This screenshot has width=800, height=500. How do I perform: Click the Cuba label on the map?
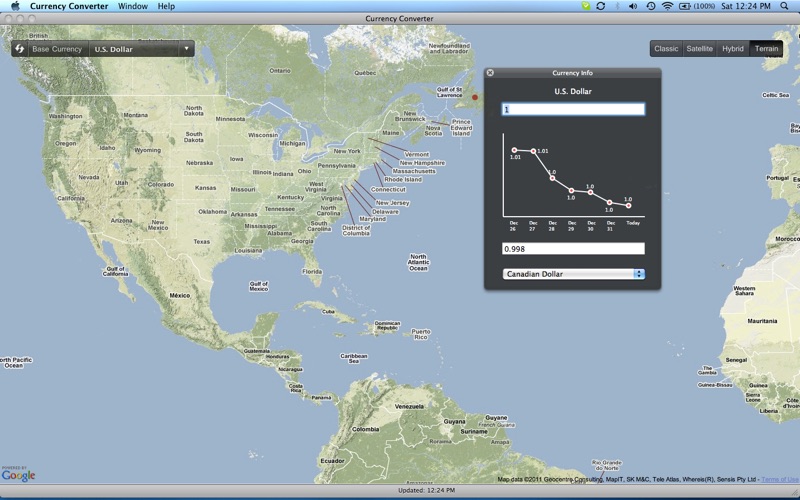[328, 311]
